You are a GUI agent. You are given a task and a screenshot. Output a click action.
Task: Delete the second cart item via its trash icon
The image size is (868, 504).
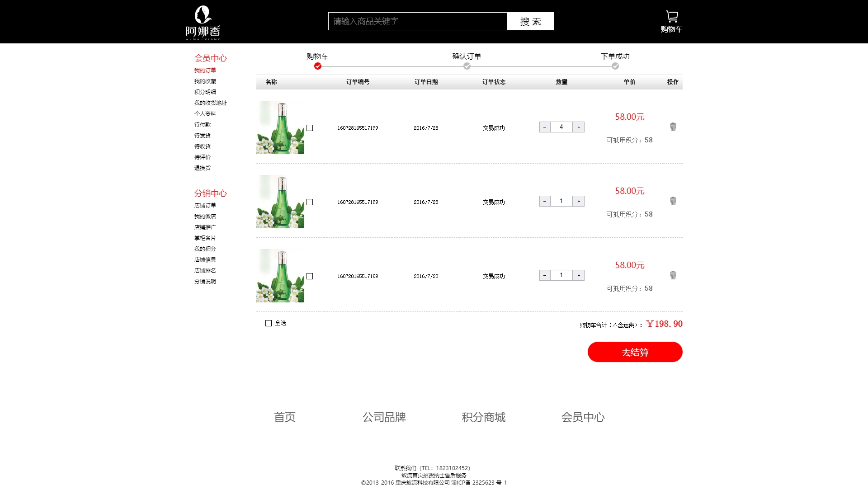click(673, 201)
